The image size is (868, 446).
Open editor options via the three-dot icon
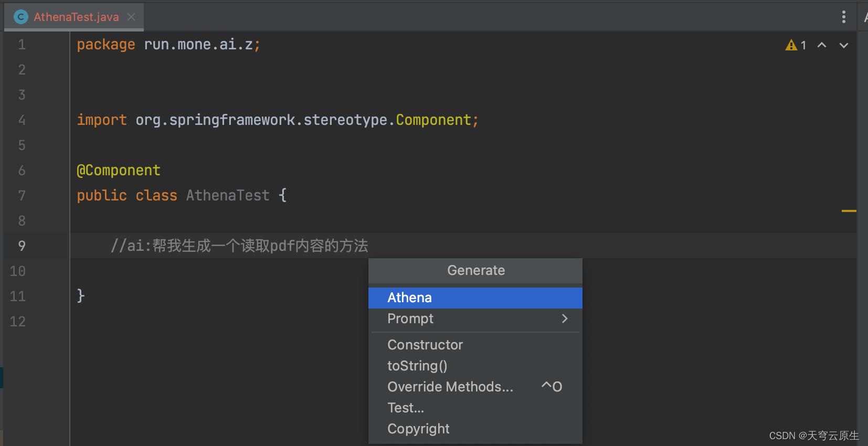click(843, 16)
